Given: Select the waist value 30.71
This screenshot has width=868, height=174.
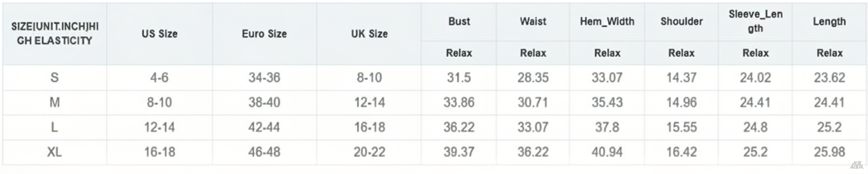Looking at the screenshot, I should click(x=533, y=102).
